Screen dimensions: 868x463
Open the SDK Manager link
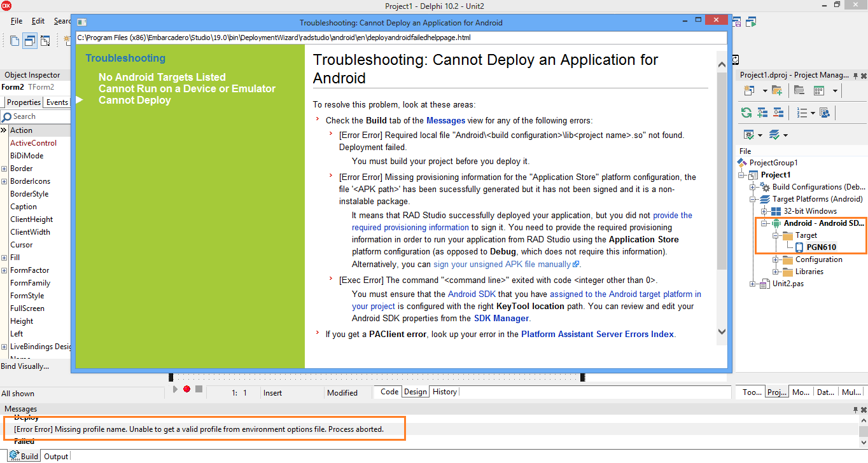pos(501,318)
